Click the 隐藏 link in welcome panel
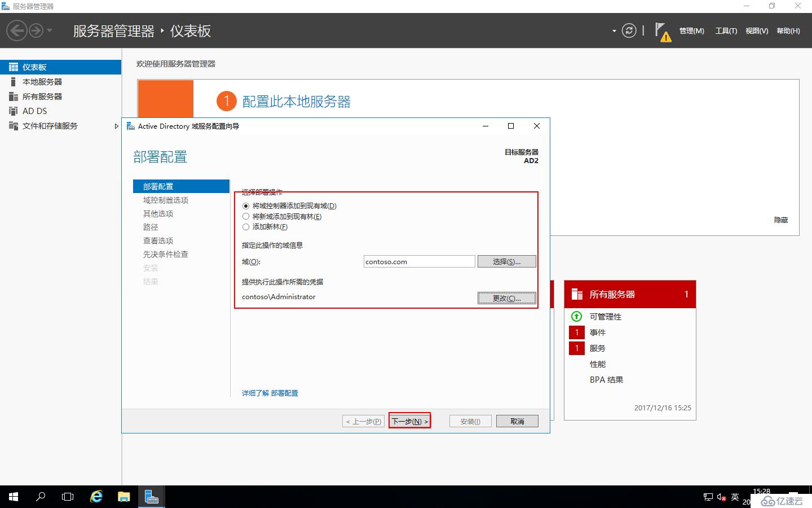This screenshot has height=508, width=812. pos(781,220)
